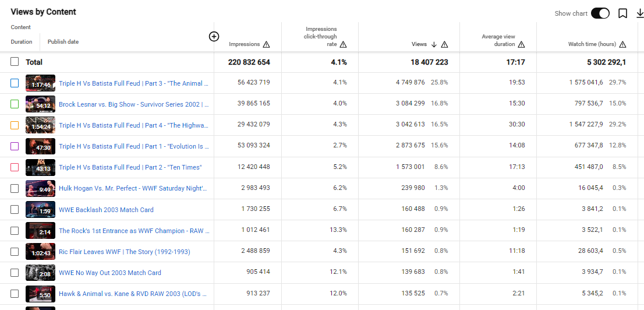Check the Total row checkbox
This screenshot has width=644, height=310.
coord(15,62)
